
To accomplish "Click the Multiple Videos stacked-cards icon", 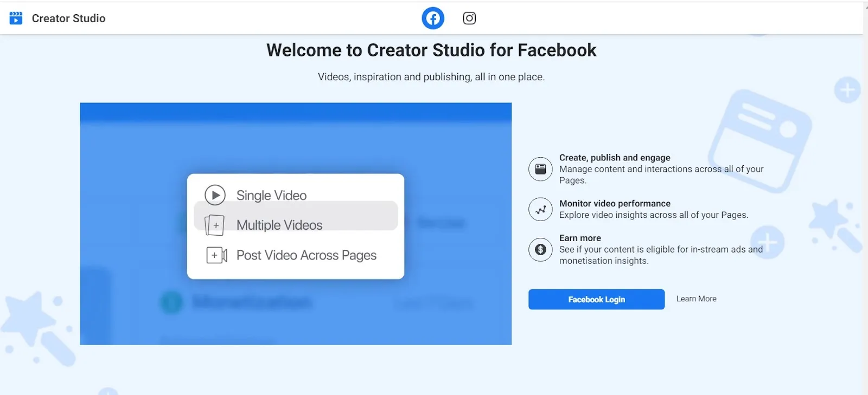I will point(214,225).
